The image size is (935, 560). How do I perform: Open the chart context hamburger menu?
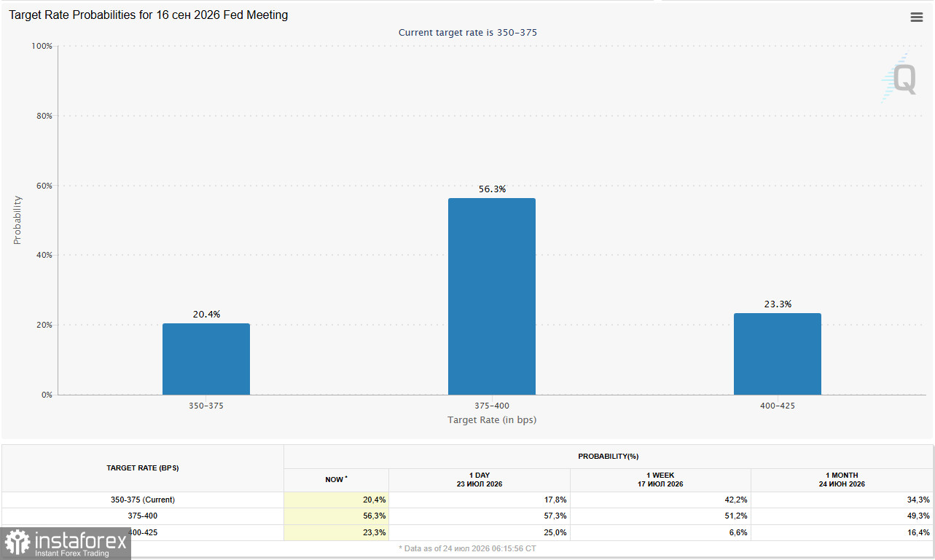917,17
